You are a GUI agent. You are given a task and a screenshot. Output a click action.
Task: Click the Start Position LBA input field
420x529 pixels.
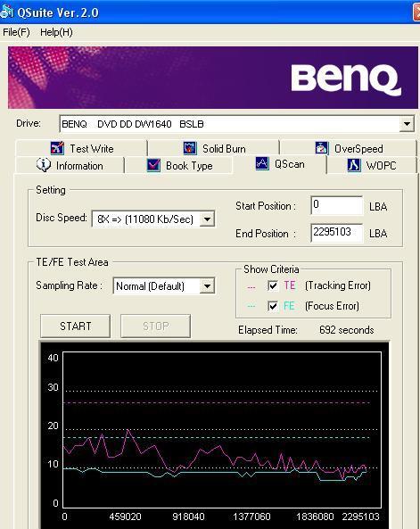pos(337,205)
